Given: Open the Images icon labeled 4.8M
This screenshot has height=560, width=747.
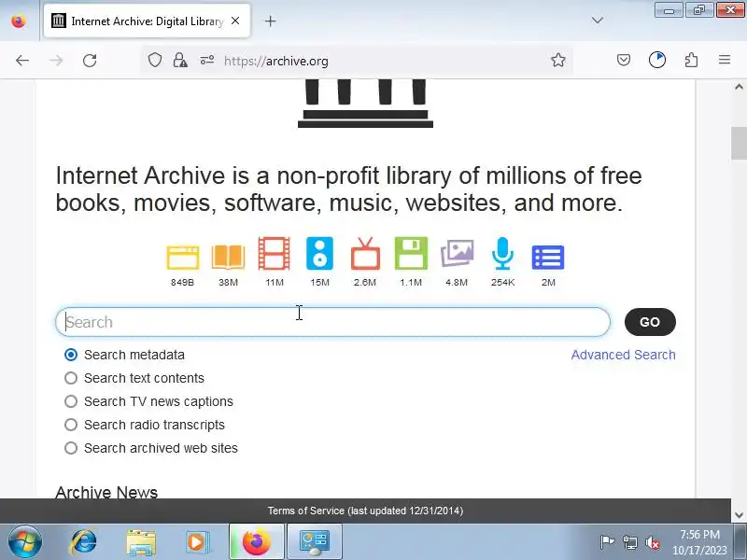Looking at the screenshot, I should (457, 253).
